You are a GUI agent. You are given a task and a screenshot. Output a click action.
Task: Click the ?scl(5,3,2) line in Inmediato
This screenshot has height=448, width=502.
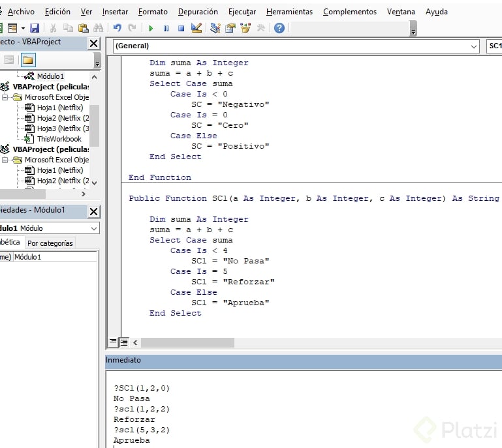(x=142, y=430)
